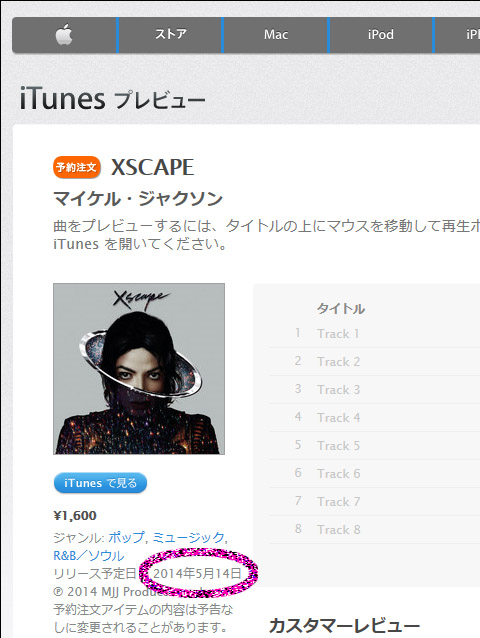Click the iTunes プレビュー heading

point(113,99)
